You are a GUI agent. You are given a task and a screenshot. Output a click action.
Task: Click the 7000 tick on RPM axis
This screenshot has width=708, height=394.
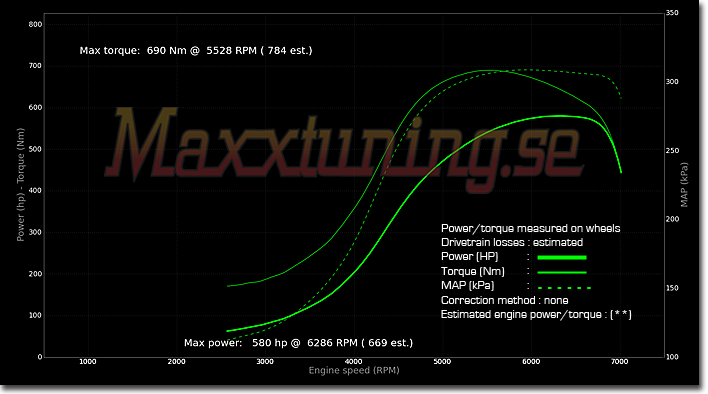pos(620,362)
